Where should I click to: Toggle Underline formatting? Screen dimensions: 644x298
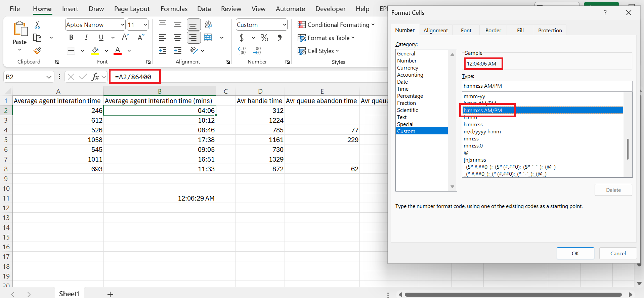pos(101,38)
